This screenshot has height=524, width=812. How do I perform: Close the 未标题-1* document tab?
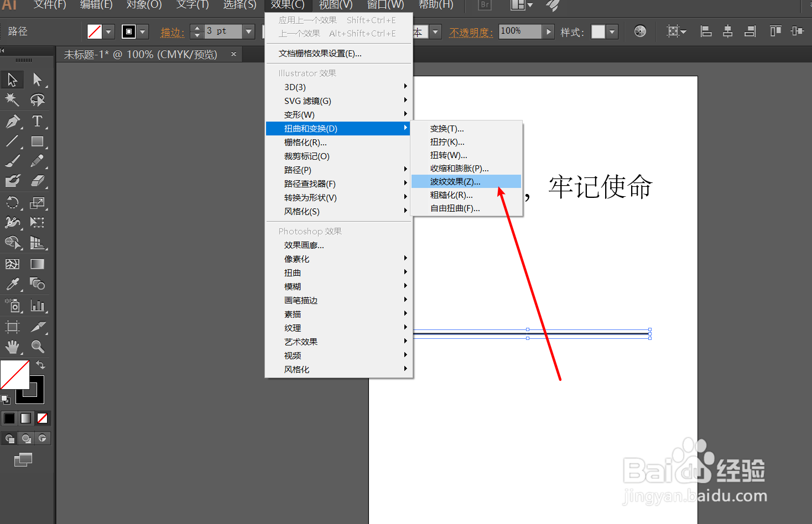(233, 54)
